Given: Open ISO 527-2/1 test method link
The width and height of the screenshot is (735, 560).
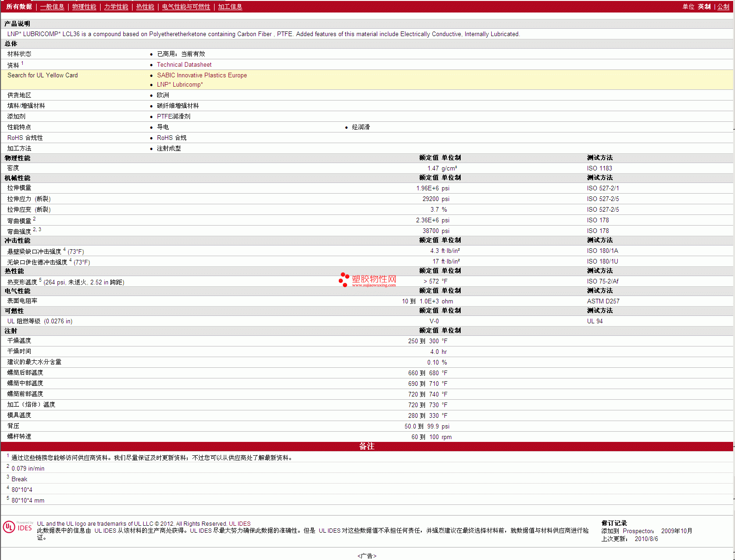Looking at the screenshot, I should (x=602, y=188).
